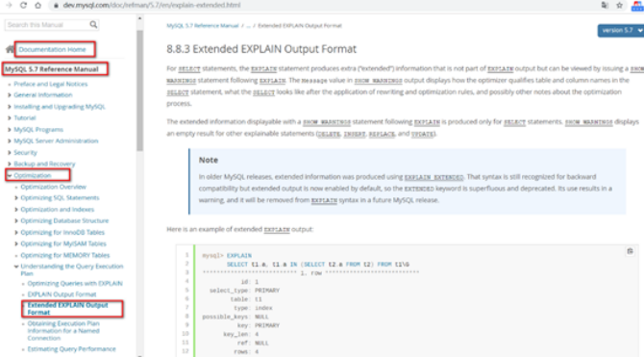This screenshot has height=357, width=644.
Task: Click the browser extension icon at far right
Action: pos(638,6)
